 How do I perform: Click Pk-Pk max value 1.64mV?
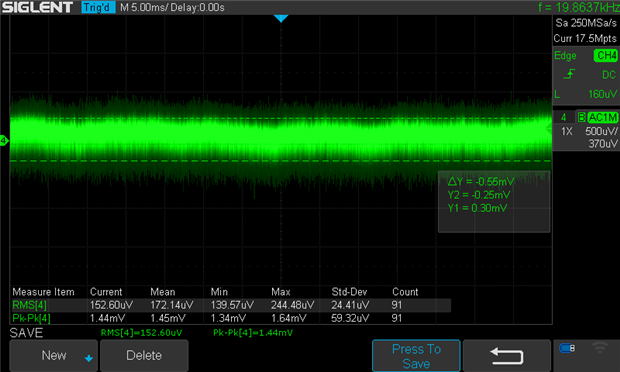(x=289, y=318)
